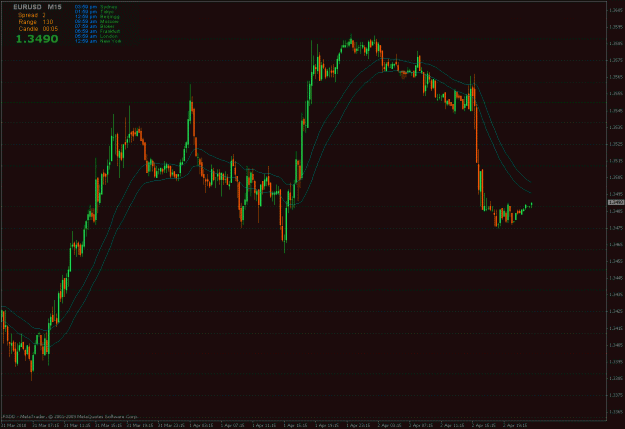Click the Range 130 indicator label
Image resolution: width=625 pixels, height=429 pixels.
[35, 22]
